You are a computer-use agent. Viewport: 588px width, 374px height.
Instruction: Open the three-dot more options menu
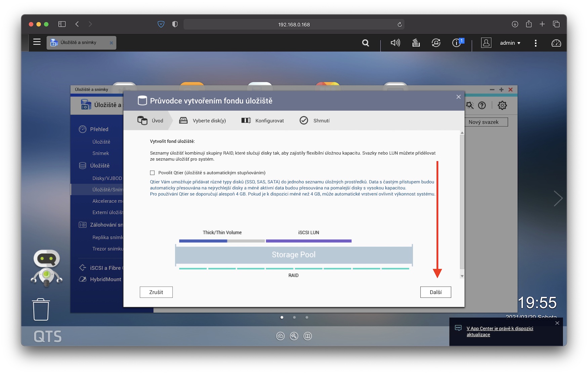pyautogui.click(x=536, y=43)
